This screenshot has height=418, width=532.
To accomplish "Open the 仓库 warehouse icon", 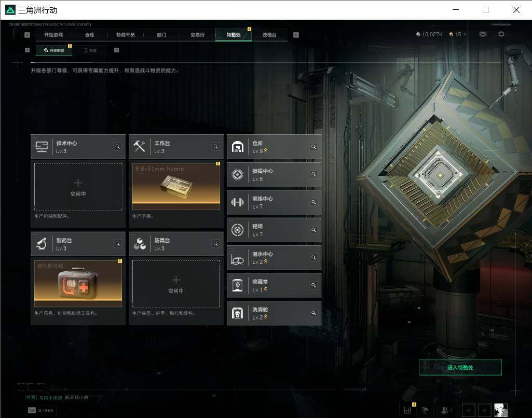I will [x=238, y=147].
